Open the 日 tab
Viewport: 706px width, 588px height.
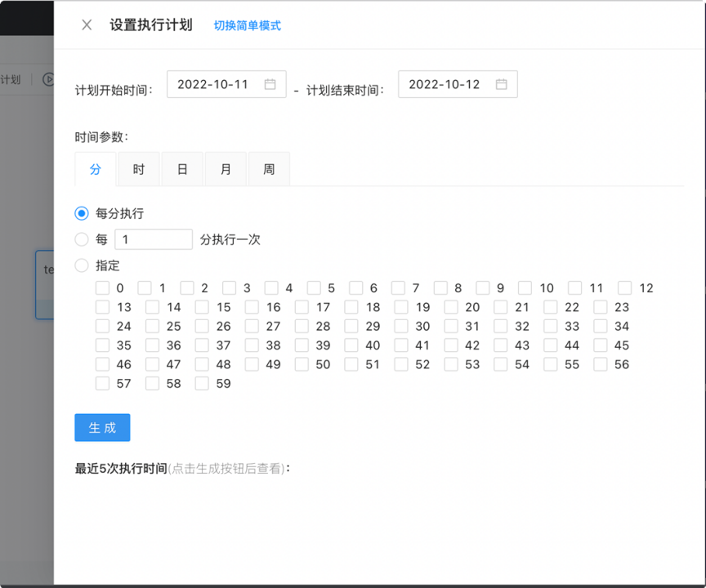click(x=182, y=169)
